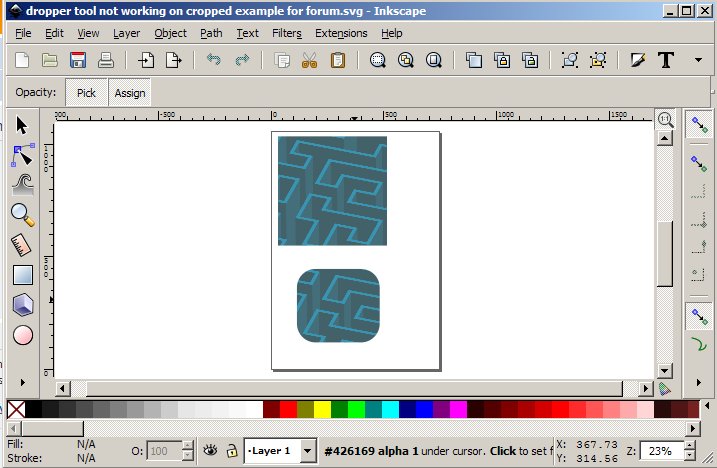Viewport: 717px width, 468px height.
Task: Activate the Node edit tool
Action: [22, 155]
